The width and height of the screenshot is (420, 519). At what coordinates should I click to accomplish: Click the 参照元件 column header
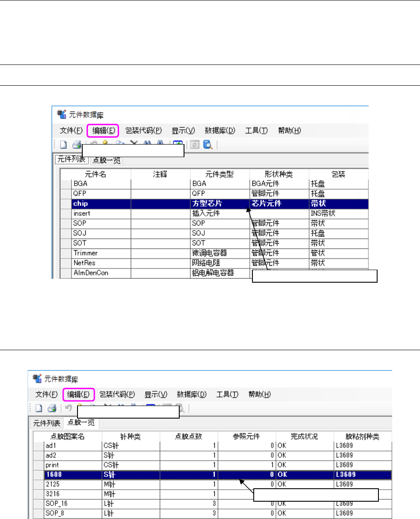point(246,436)
